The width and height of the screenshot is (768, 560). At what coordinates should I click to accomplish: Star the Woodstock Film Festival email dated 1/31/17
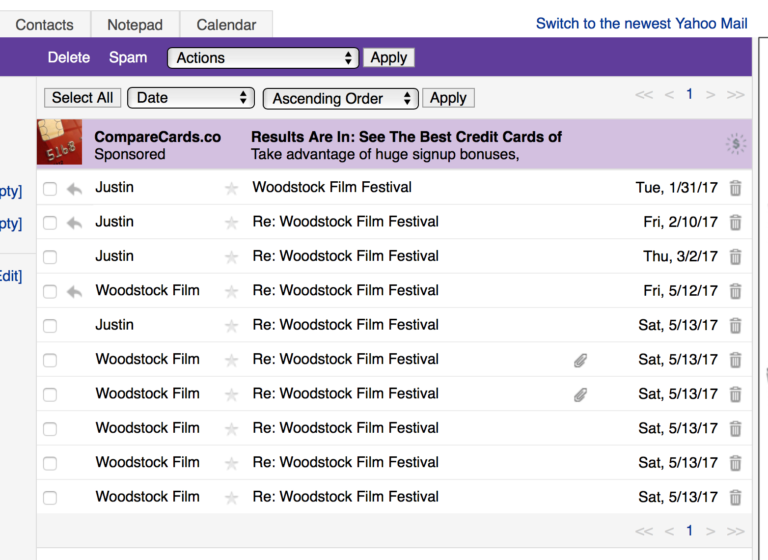232,188
